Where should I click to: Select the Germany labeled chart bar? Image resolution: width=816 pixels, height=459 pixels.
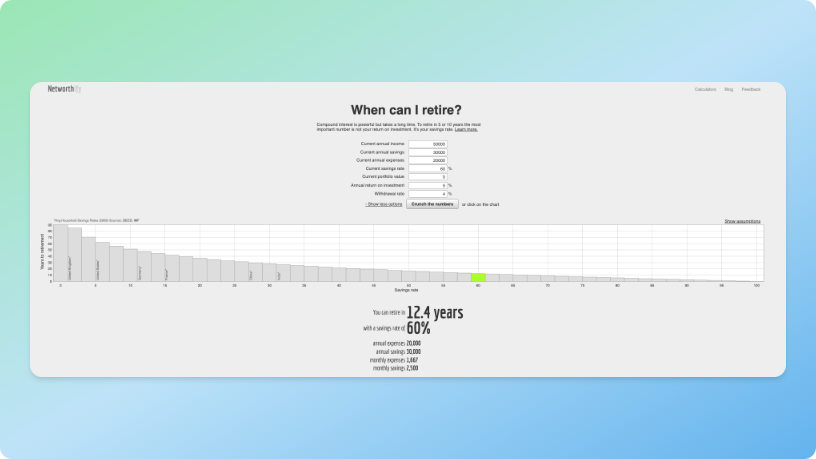(144, 266)
